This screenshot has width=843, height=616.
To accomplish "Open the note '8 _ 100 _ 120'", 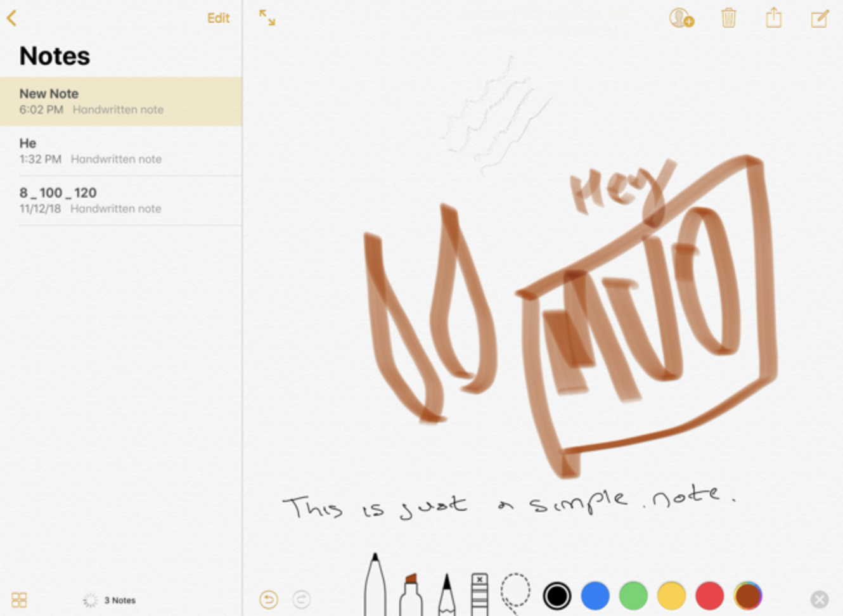I will [x=120, y=200].
